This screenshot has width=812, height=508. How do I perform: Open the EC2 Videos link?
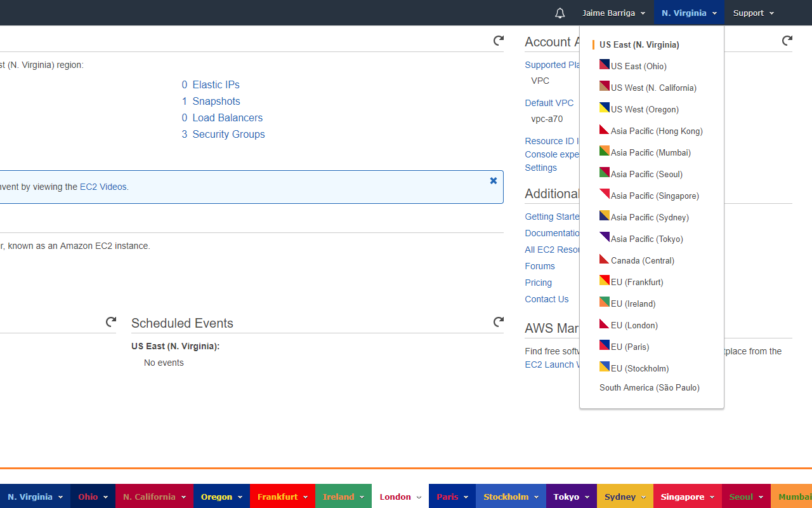pos(103,187)
